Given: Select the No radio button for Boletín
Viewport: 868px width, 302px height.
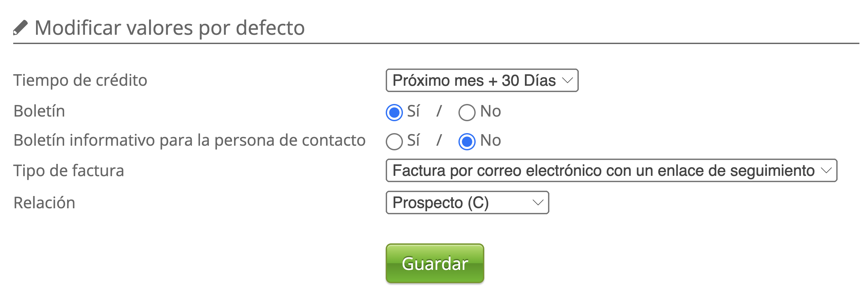Looking at the screenshot, I should coord(467,112).
